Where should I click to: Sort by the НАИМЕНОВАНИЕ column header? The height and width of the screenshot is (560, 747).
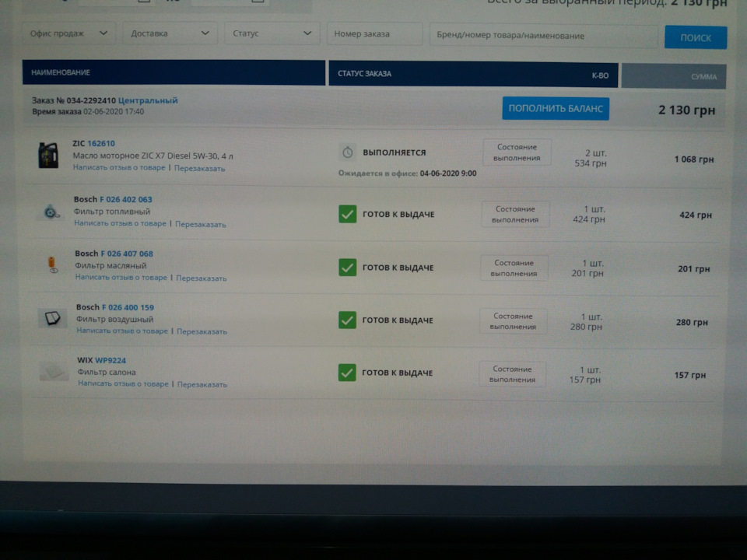(x=174, y=72)
